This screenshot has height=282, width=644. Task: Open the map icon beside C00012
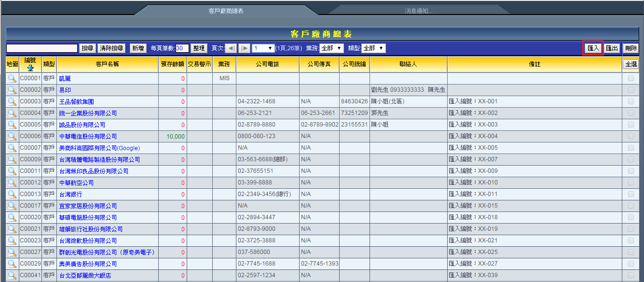pos(12,183)
